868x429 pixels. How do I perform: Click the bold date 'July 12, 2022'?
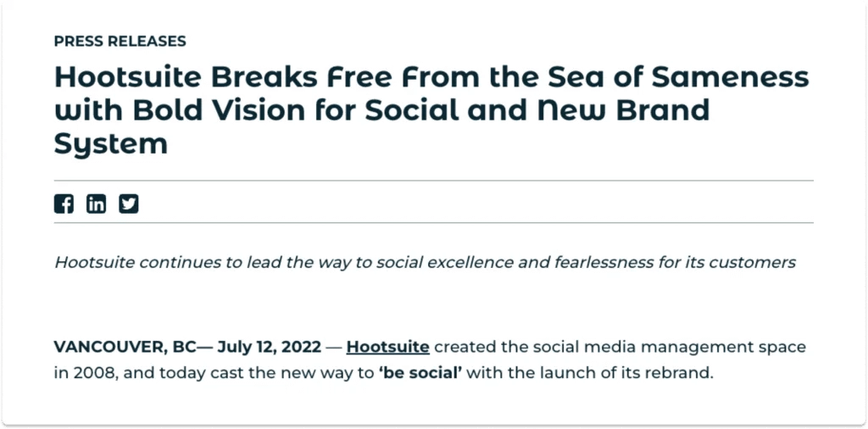(x=269, y=347)
